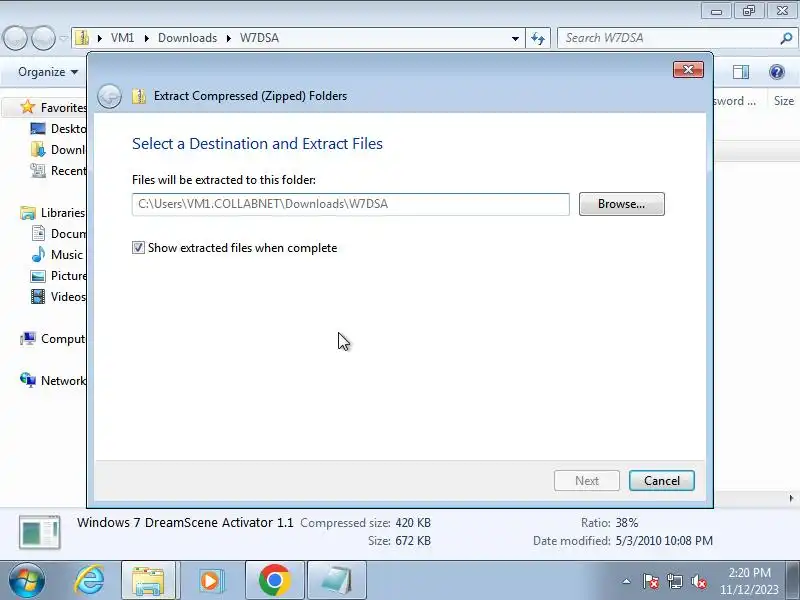Click the Windows Explorer taskbar icon
The width and height of the screenshot is (800, 600).
tap(148, 581)
